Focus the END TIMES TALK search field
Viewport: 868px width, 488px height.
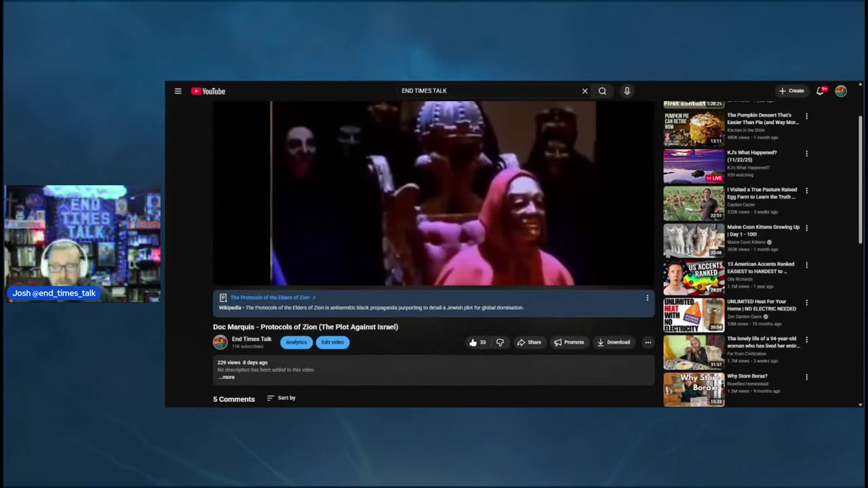click(x=488, y=91)
